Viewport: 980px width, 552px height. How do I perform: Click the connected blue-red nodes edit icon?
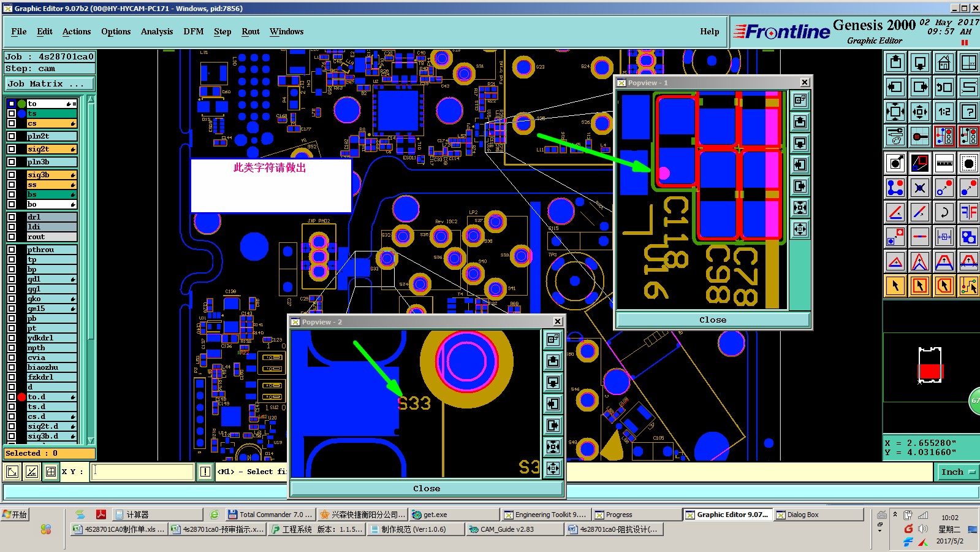(895, 188)
